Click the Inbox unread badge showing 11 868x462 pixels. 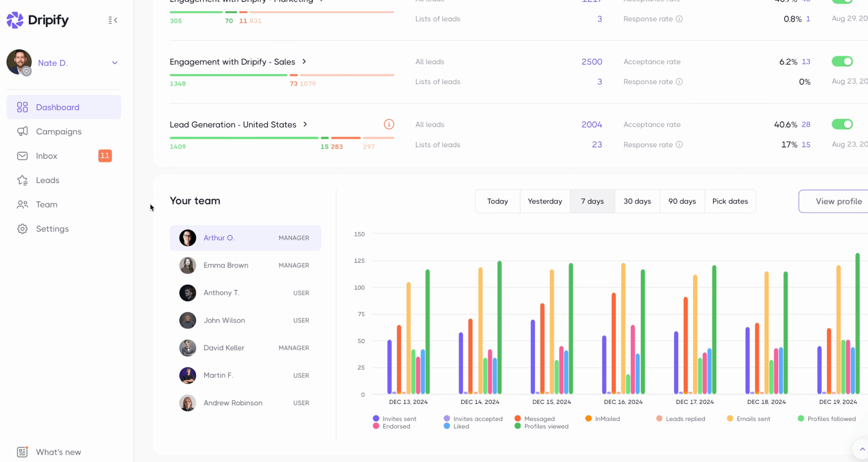point(105,156)
